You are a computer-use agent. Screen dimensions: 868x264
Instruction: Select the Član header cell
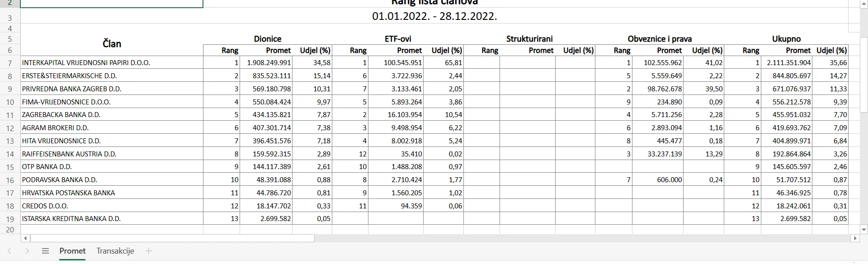(x=112, y=44)
